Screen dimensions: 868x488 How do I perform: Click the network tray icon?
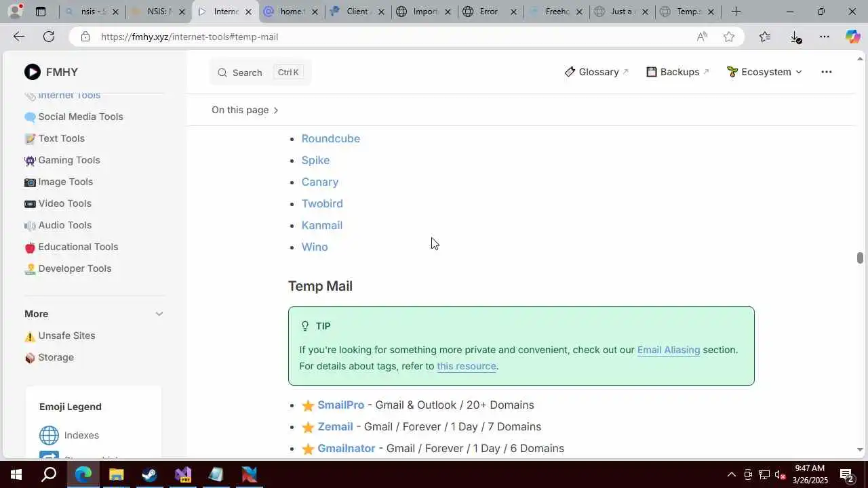764,474
